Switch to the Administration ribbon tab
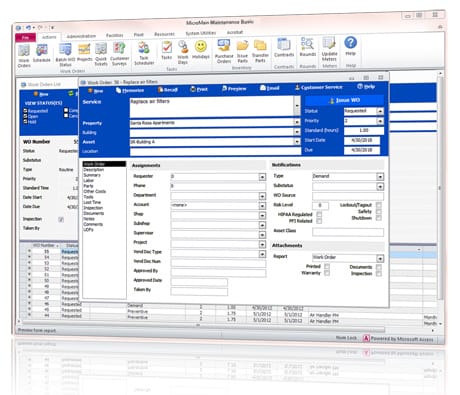The image size is (460, 395). pos(81,36)
